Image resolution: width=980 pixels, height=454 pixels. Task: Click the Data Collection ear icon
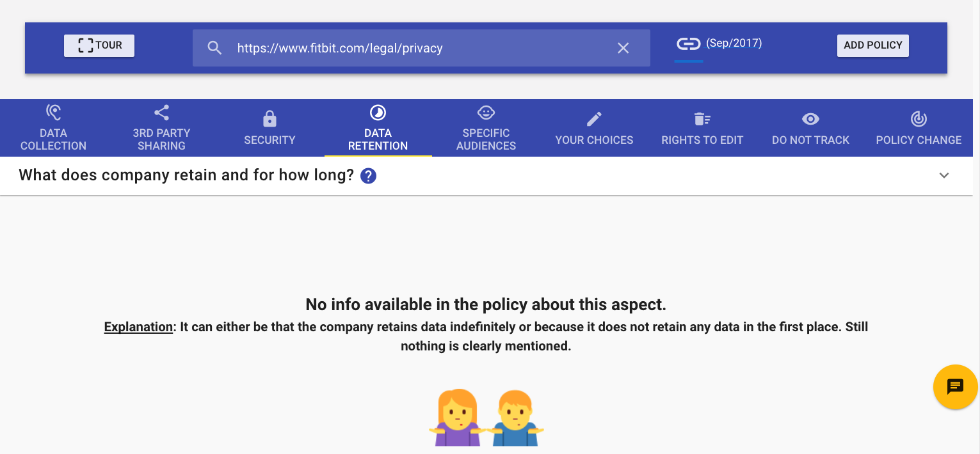click(x=53, y=113)
